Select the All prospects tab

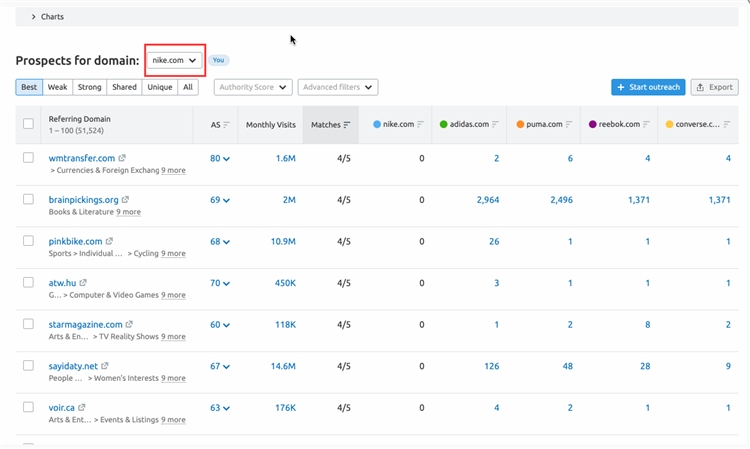tap(188, 87)
